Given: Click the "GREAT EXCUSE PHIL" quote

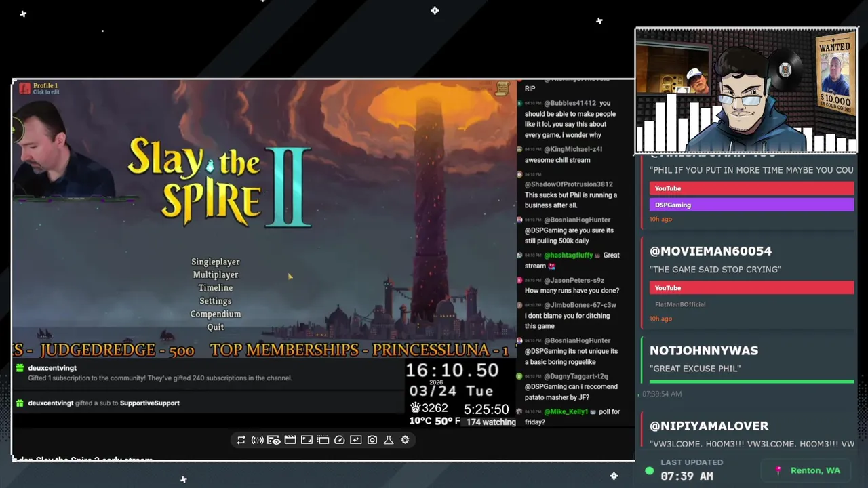Looking at the screenshot, I should 695,369.
